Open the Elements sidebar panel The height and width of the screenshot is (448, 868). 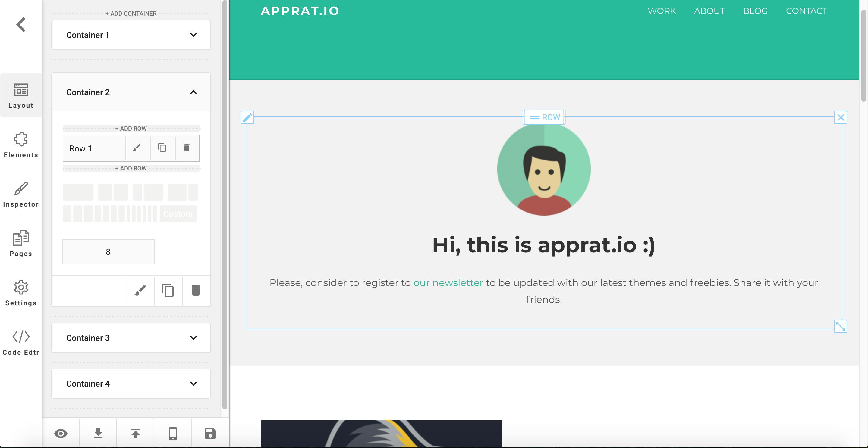(x=21, y=145)
